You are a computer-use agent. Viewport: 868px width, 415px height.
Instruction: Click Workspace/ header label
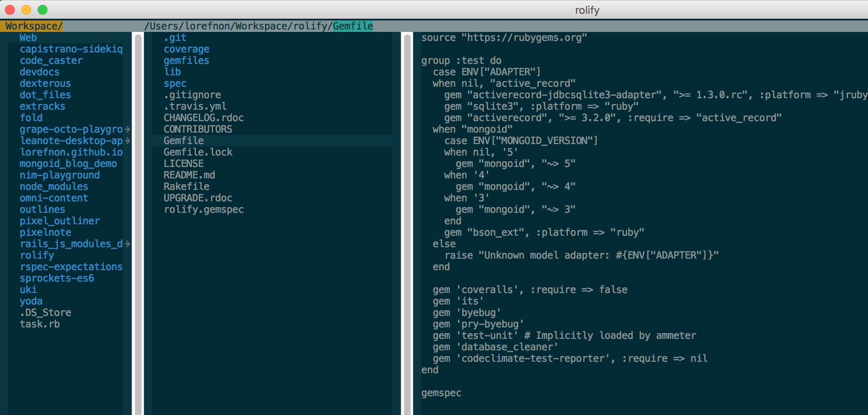[x=34, y=26]
